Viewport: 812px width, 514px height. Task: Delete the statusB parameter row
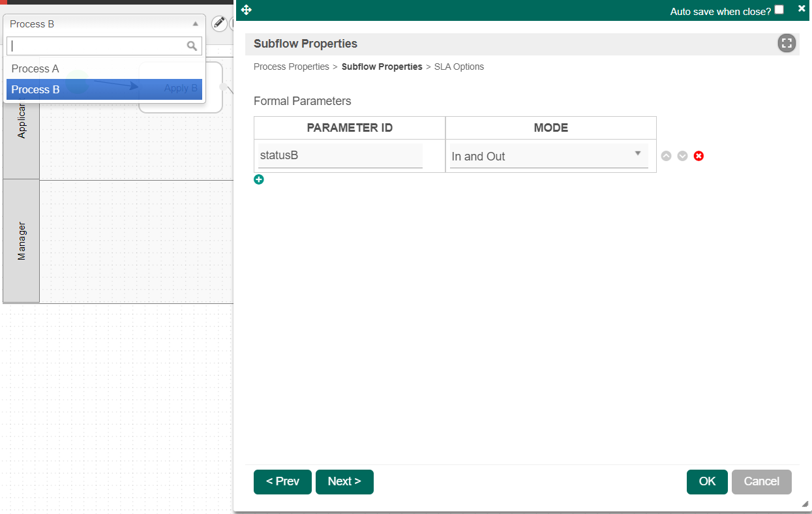[699, 156]
